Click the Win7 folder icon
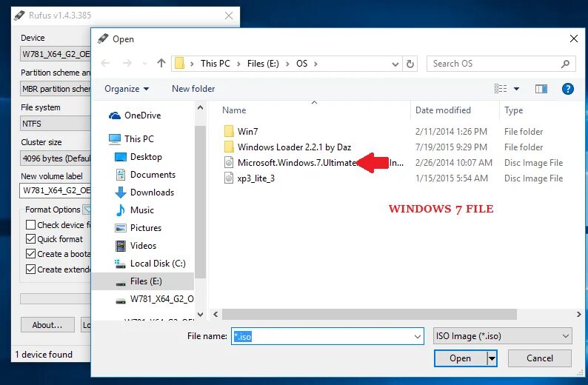 coord(229,132)
